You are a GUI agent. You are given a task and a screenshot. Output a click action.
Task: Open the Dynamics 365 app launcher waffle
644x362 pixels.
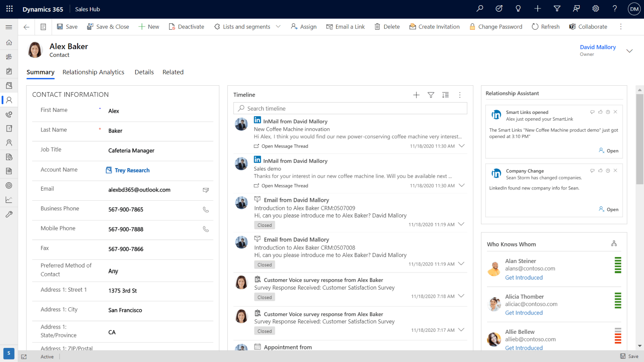9,9
